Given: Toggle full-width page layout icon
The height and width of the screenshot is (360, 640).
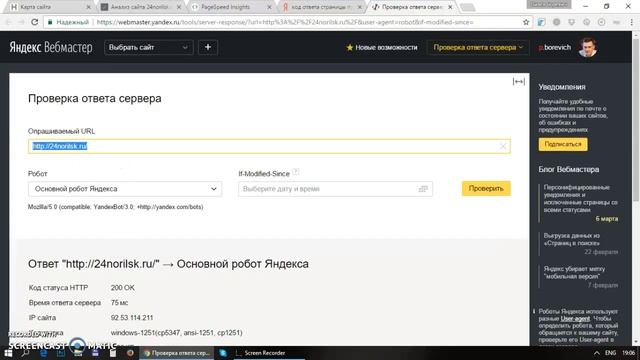Looking at the screenshot, I should [518, 82].
